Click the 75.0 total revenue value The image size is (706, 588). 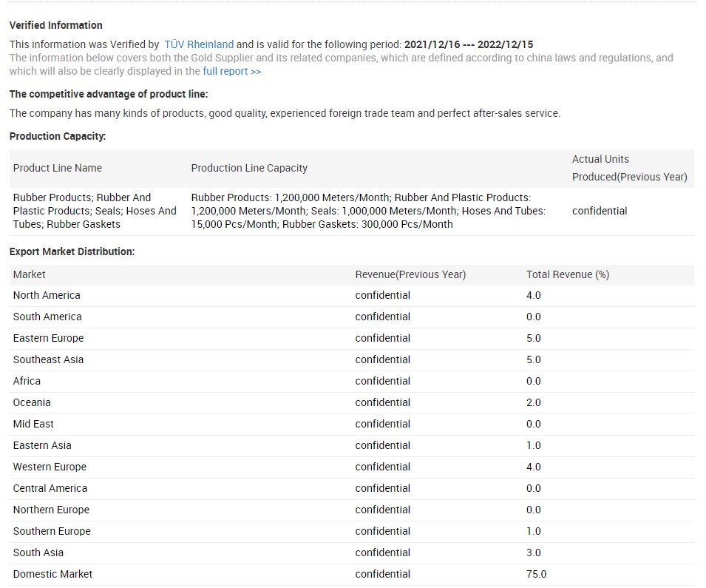tap(536, 574)
